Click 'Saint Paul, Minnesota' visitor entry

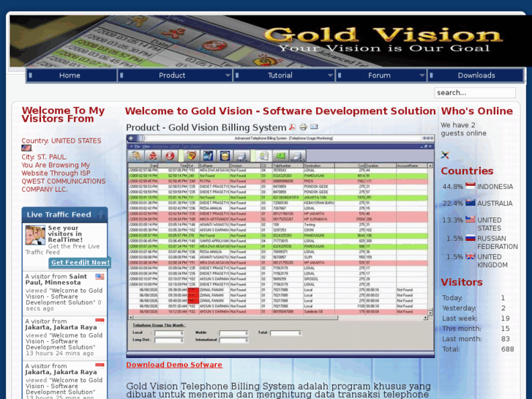(x=56, y=280)
